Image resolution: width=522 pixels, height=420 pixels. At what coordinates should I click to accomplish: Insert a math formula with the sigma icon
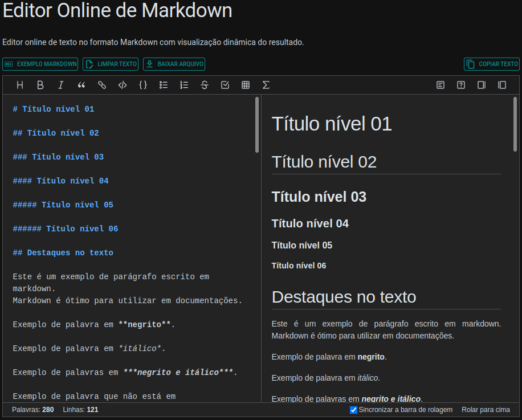(x=266, y=84)
